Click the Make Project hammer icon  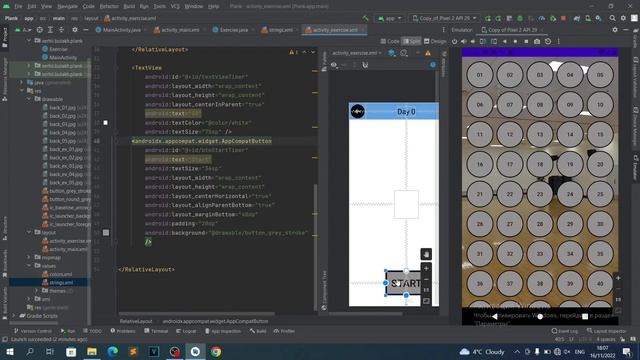coord(365,18)
